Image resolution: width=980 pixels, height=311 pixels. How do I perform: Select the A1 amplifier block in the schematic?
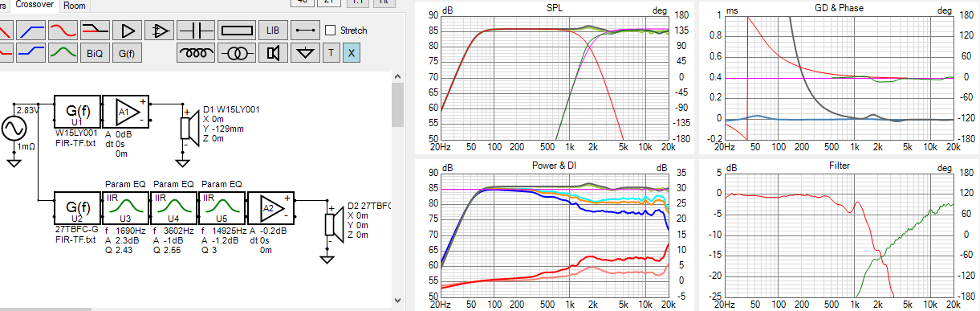[x=127, y=112]
